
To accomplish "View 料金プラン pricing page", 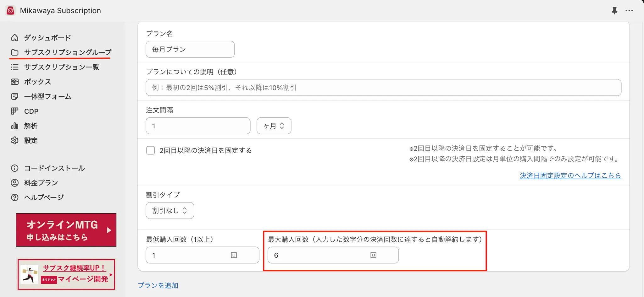I will tap(41, 183).
